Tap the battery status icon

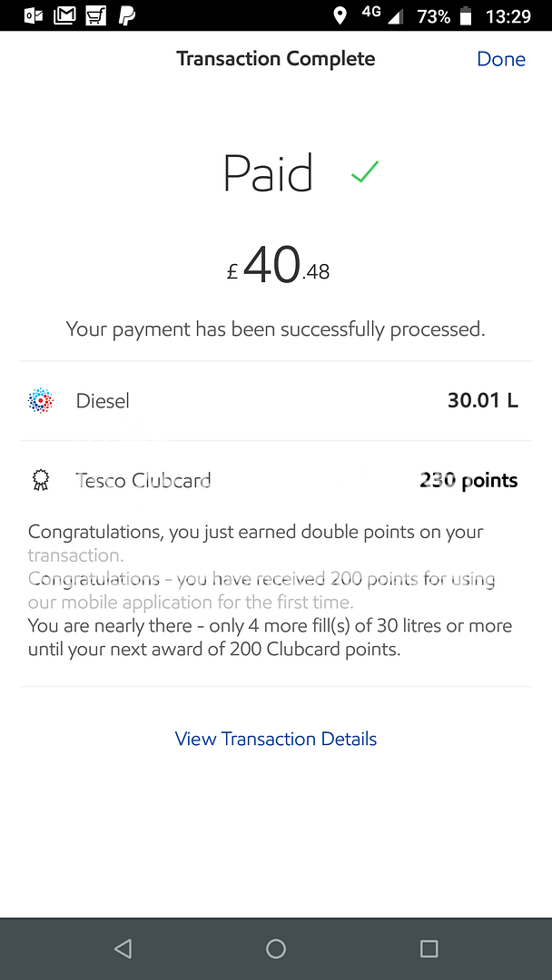click(x=466, y=15)
